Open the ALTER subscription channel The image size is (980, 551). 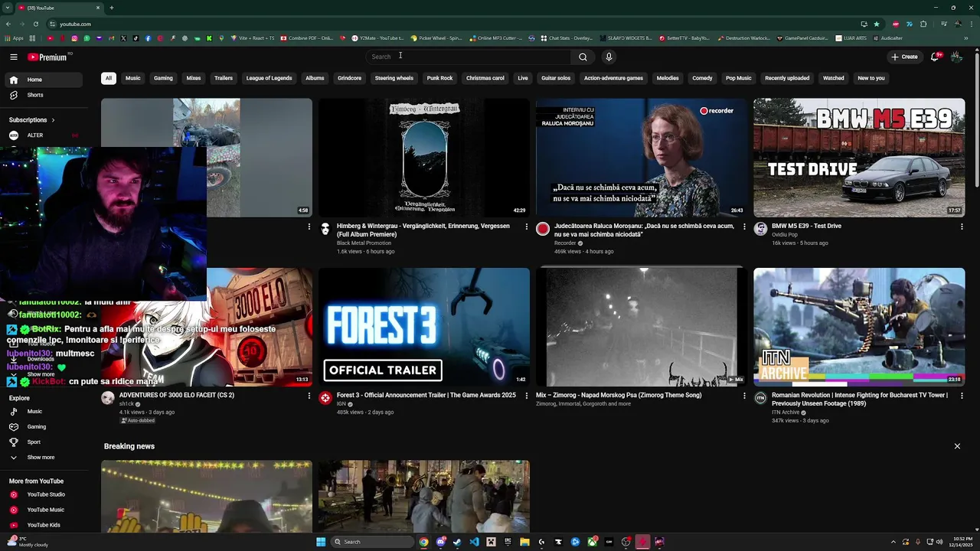(43, 135)
